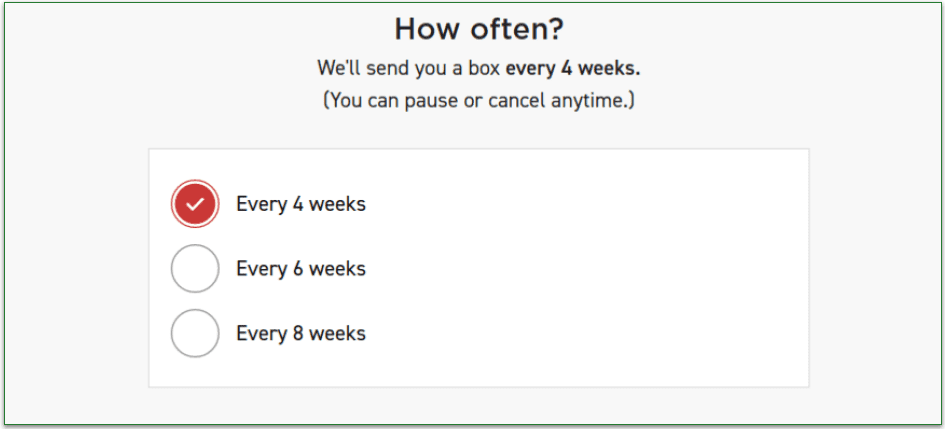Screen dimensions: 945x429
Task: Click the "Every 6 weeks" option label
Action: click(300, 269)
